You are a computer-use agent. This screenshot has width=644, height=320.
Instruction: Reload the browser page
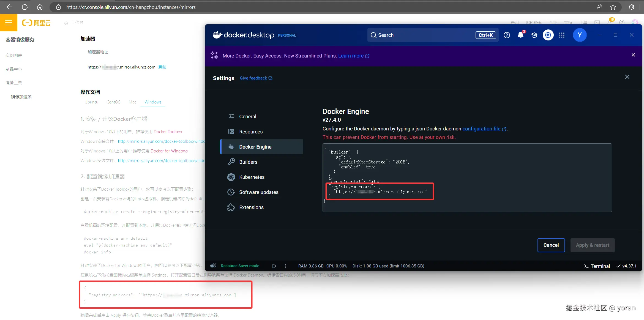point(25,7)
